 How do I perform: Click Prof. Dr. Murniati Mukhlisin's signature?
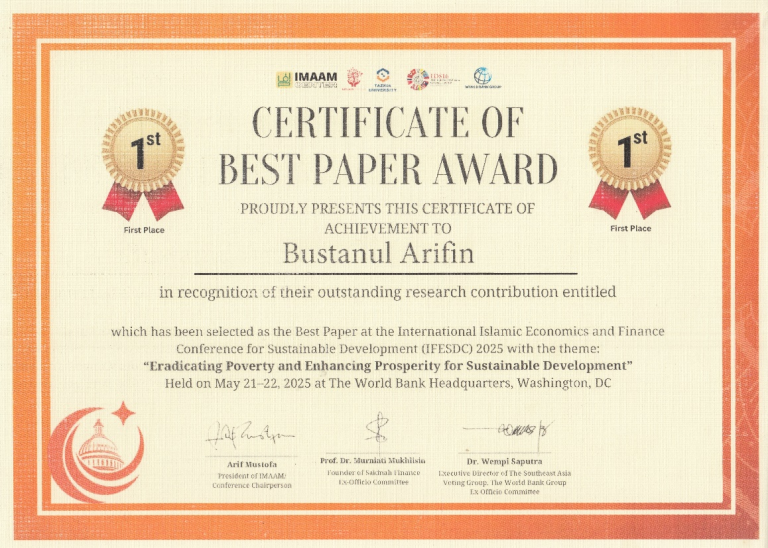[x=377, y=430]
